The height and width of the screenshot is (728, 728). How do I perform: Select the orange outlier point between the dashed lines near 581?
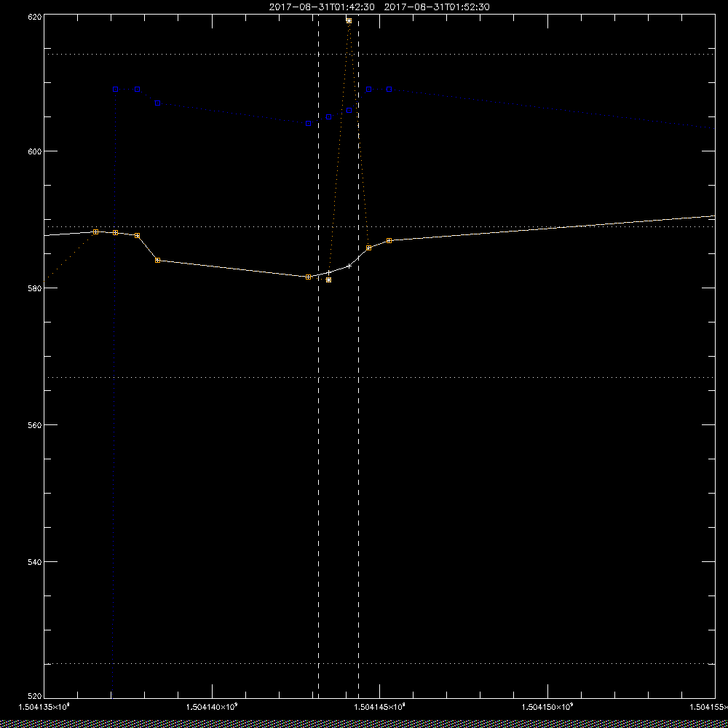pos(329,280)
